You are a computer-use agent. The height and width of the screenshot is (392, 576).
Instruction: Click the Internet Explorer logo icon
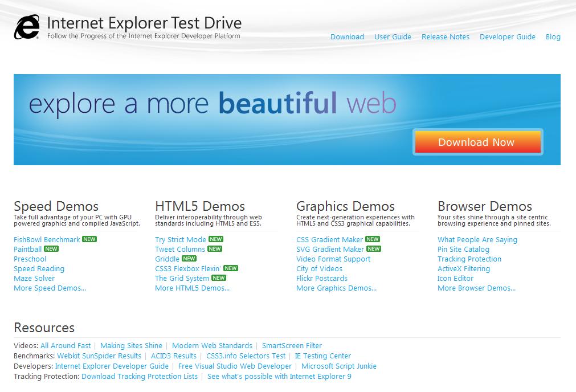26,27
